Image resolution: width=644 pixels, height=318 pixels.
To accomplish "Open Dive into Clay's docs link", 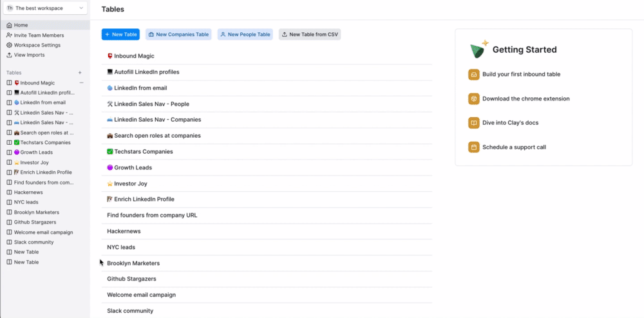I will pos(510,123).
